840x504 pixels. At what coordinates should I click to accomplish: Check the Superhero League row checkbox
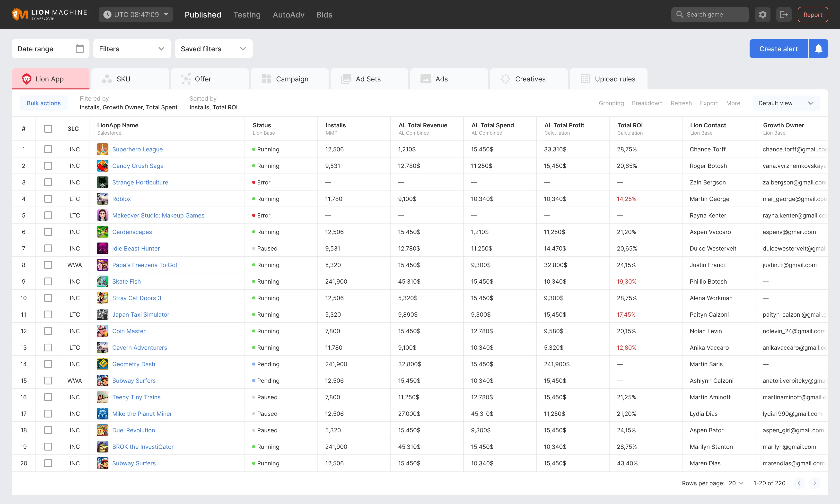click(x=48, y=149)
